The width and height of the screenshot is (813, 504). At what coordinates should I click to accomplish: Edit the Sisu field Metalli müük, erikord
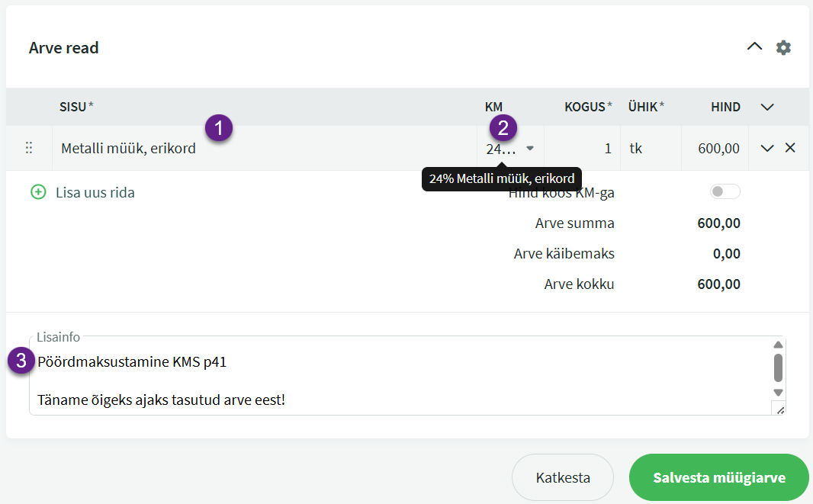[259, 149]
